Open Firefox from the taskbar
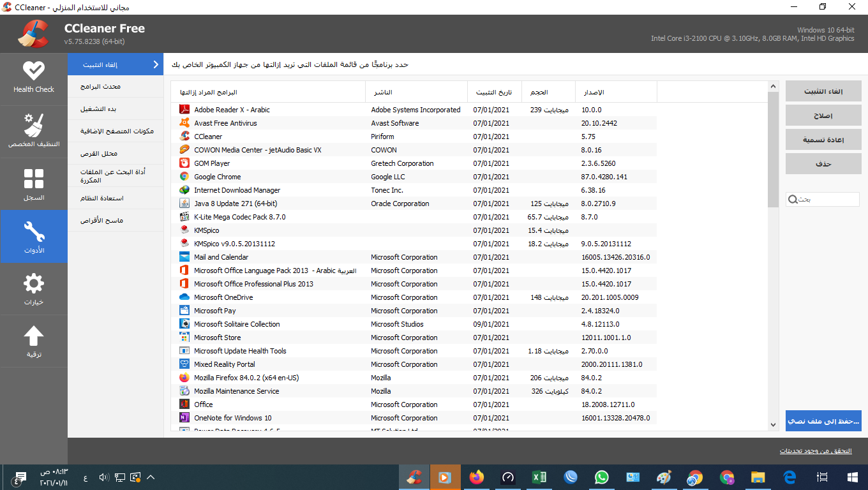Screen dimensions: 868x490 (476, 477)
